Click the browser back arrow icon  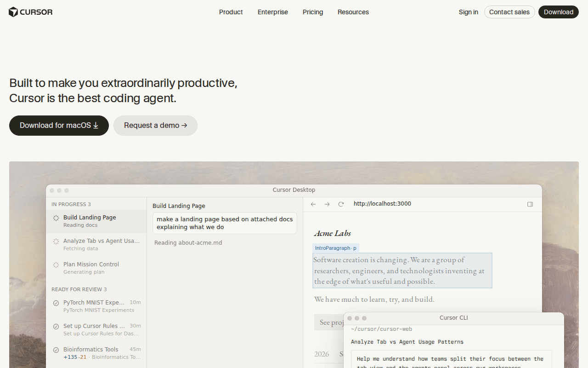[313, 204]
